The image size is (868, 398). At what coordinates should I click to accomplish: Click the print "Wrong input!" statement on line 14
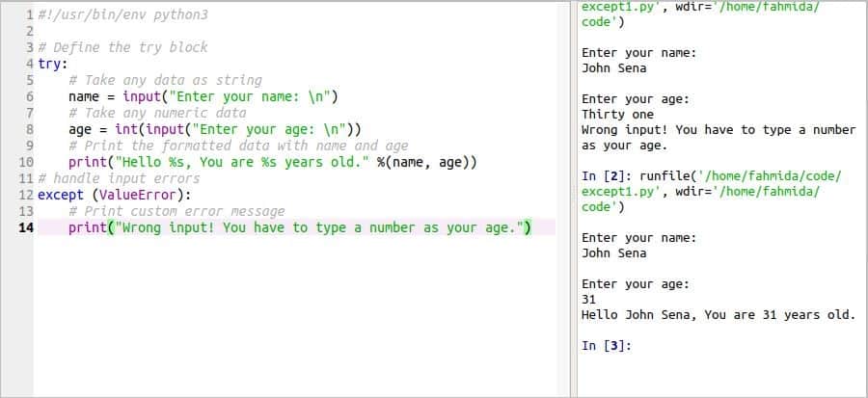click(300, 227)
